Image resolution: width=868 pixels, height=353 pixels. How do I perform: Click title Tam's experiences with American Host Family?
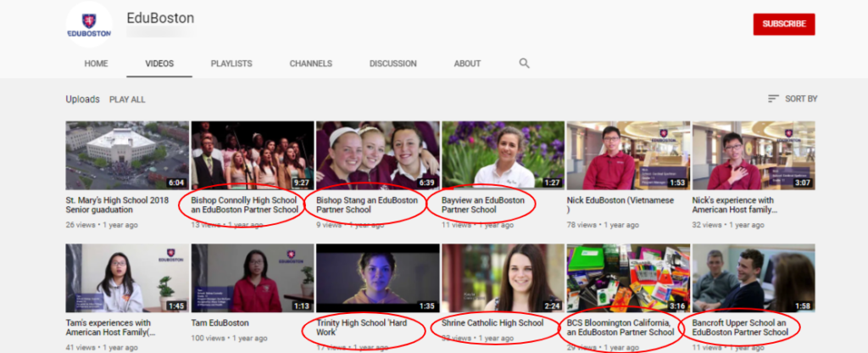111,328
